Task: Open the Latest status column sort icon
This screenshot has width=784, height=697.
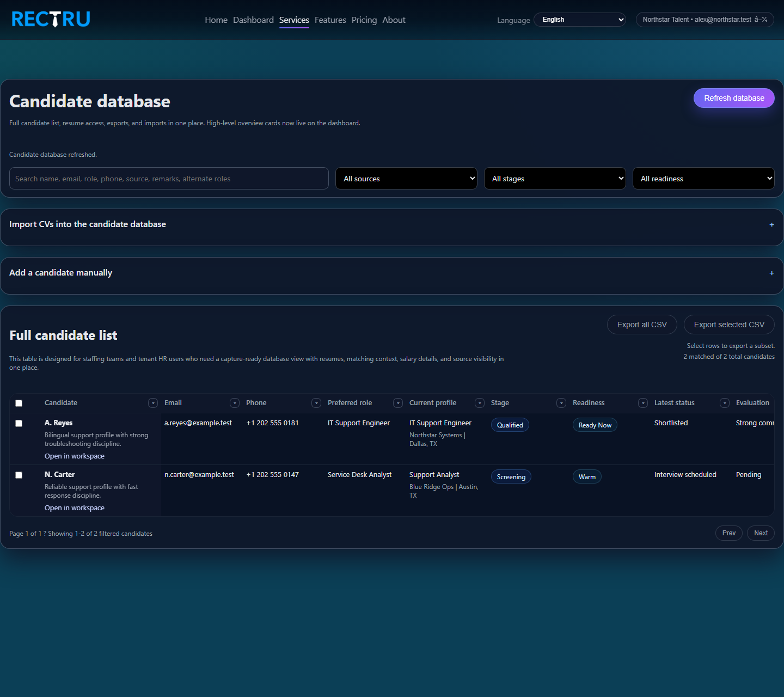Action: (724, 403)
